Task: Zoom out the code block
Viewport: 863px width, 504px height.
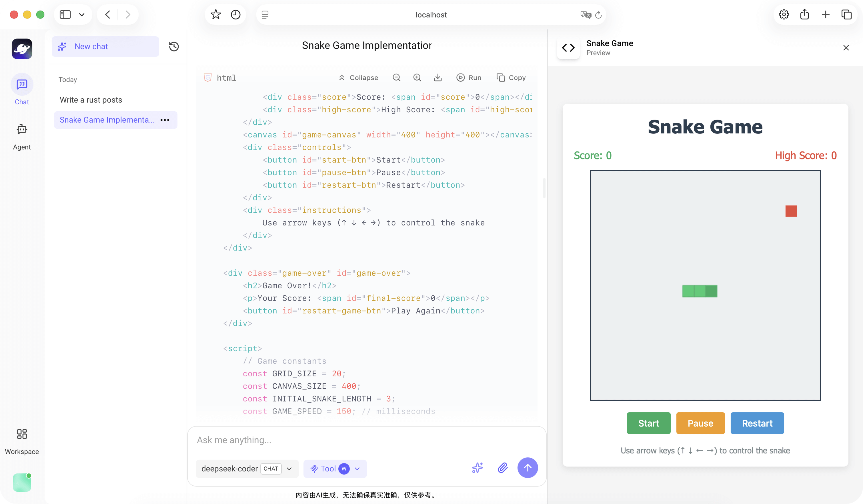Action: coord(397,78)
